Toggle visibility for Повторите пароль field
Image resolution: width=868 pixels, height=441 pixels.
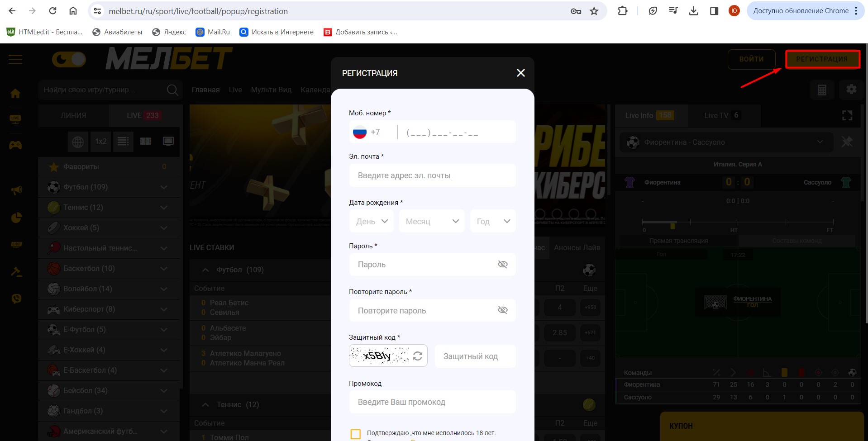tap(502, 310)
